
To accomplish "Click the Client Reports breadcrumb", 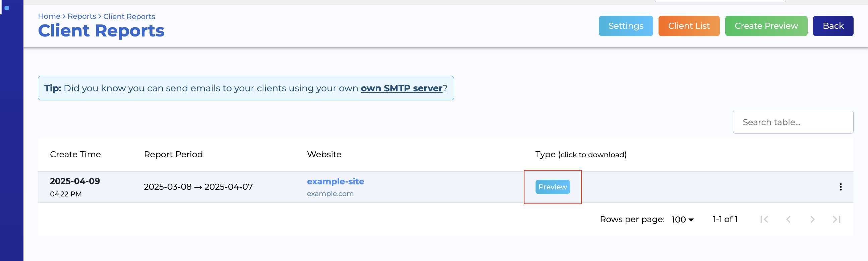I will point(129,16).
